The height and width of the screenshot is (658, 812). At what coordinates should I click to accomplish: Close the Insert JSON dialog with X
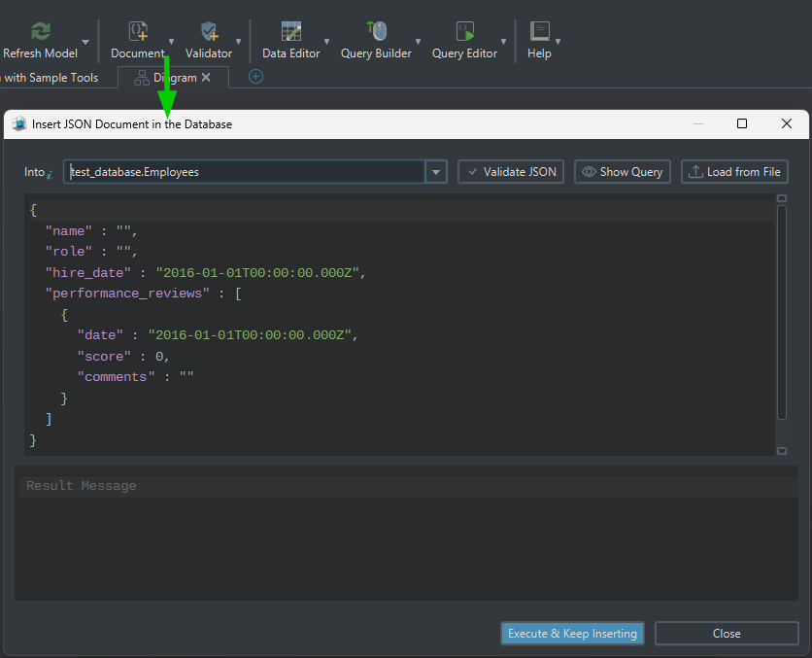pos(786,123)
